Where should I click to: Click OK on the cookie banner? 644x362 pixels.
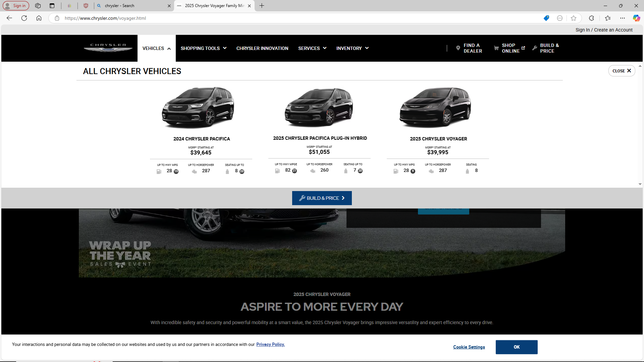[x=516, y=347]
